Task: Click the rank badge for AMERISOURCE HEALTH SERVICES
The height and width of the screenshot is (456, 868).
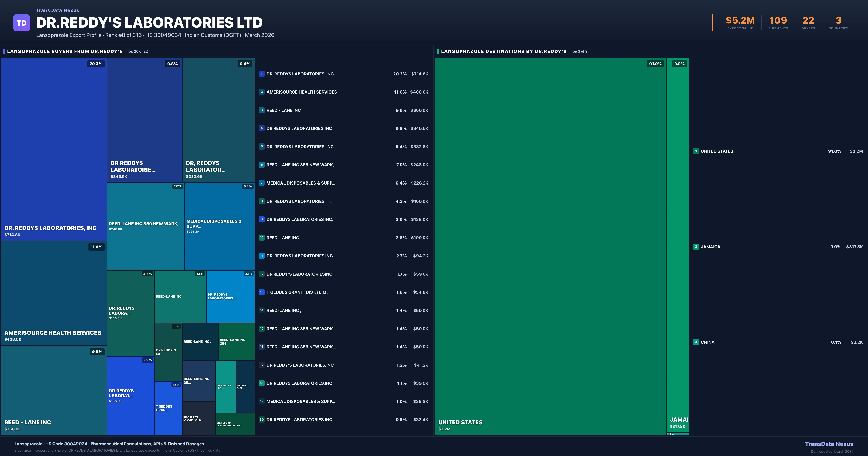Action: pyautogui.click(x=261, y=92)
